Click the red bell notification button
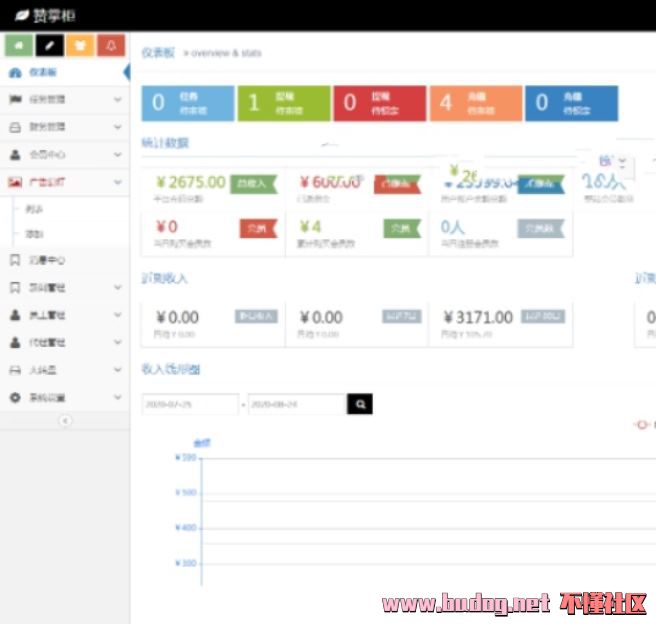 [x=111, y=45]
